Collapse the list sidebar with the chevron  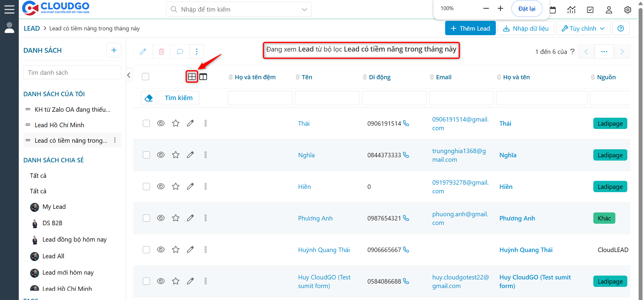129,75
